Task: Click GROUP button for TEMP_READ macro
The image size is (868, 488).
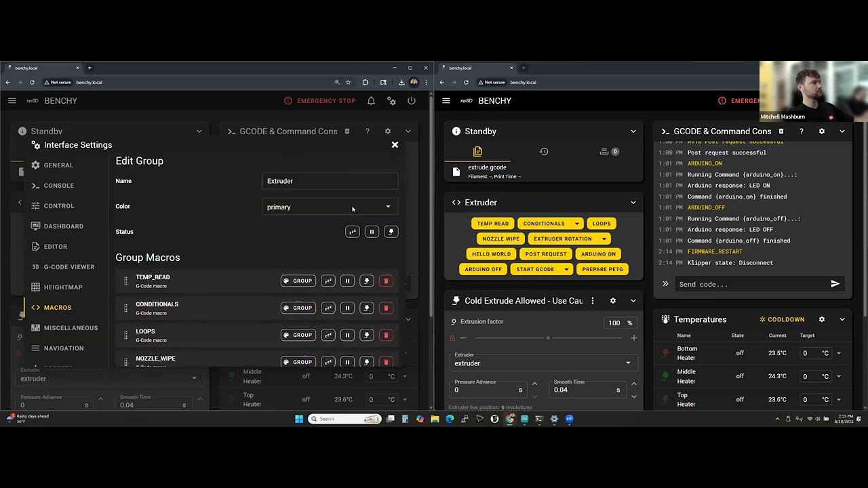Action: point(298,281)
